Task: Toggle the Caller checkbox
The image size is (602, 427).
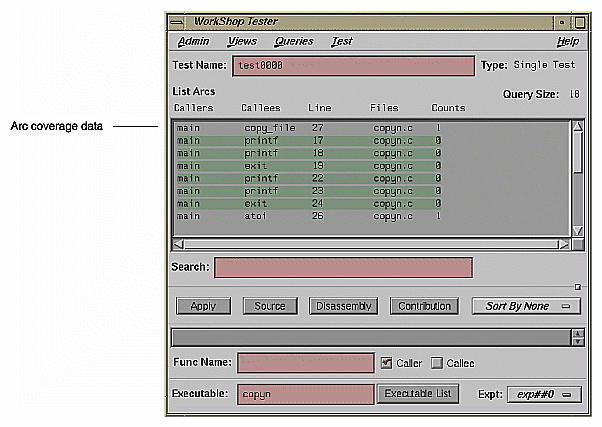Action: (x=387, y=363)
